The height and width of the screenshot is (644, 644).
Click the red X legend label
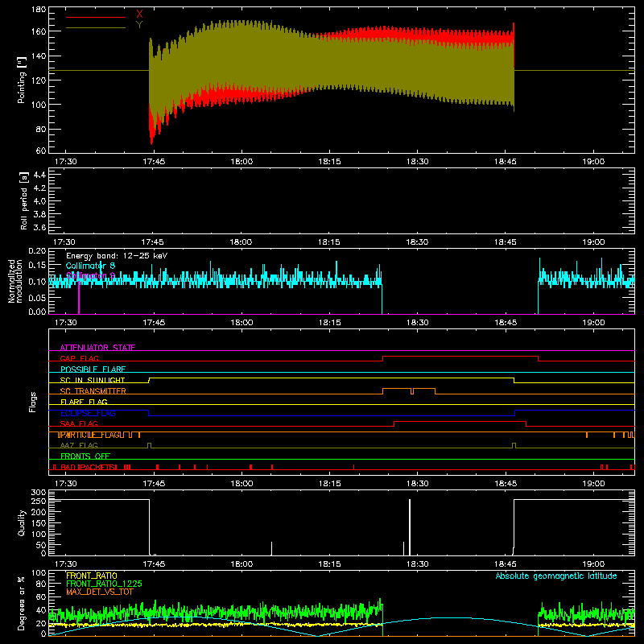tap(139, 14)
